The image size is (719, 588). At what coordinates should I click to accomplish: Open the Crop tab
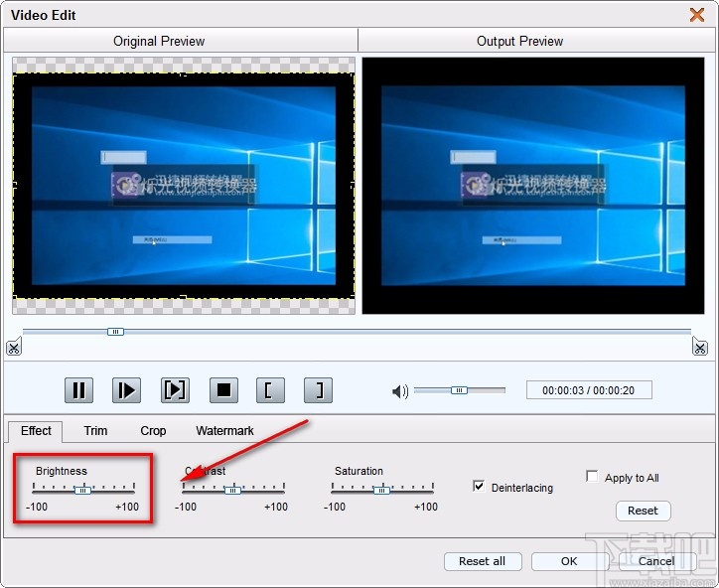click(x=153, y=431)
